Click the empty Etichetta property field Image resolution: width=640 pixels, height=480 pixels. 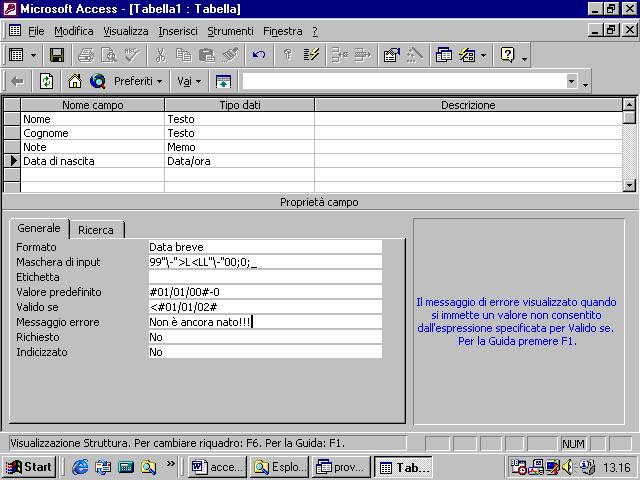[x=265, y=277]
